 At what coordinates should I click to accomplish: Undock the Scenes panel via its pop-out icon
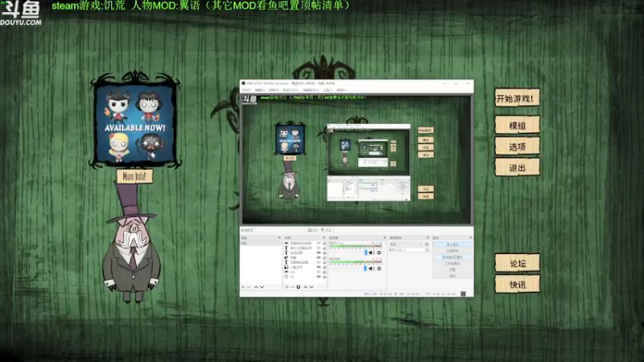coord(279,237)
